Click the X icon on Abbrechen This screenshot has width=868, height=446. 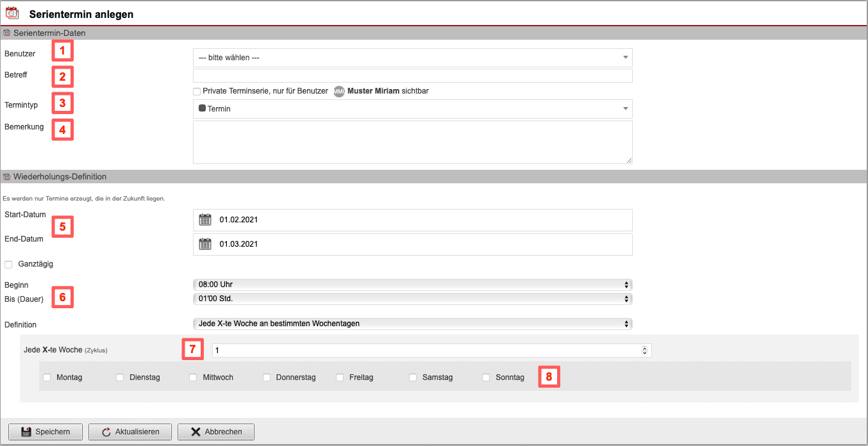[196, 432]
